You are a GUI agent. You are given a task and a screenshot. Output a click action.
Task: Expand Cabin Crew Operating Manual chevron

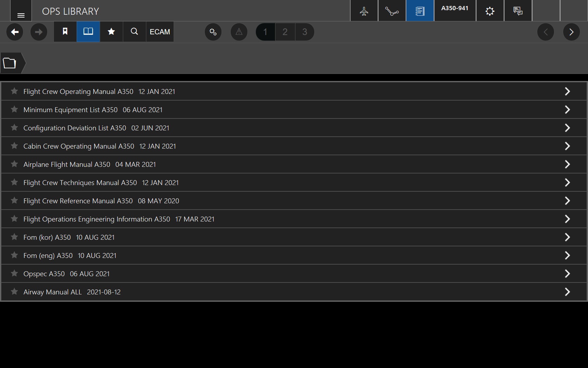coord(567,146)
